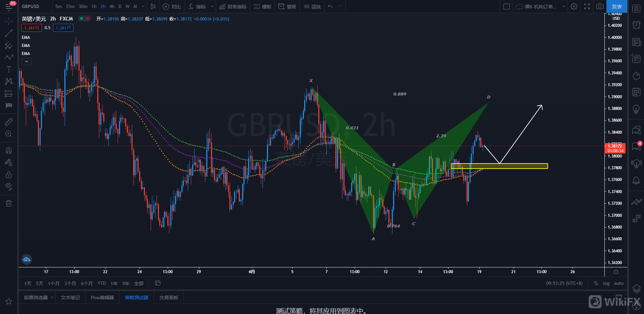Image resolution: width=644 pixels, height=314 pixels.
Task: Click the blue 发表 publish button
Action: click(x=616, y=6)
